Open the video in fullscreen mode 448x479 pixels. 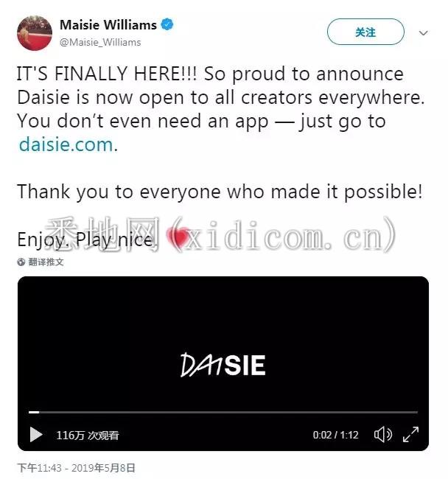(410, 434)
